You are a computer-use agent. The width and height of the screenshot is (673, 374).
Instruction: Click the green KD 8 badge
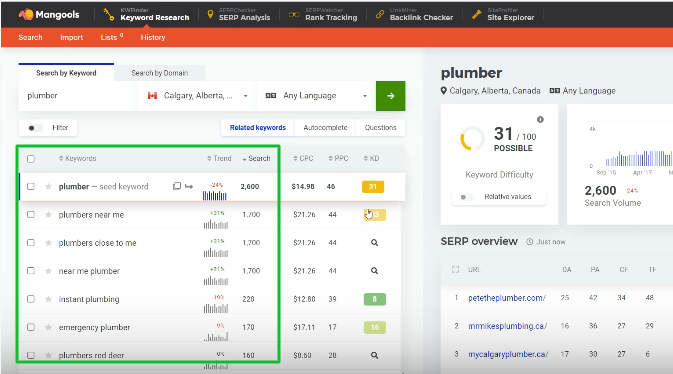(374, 299)
